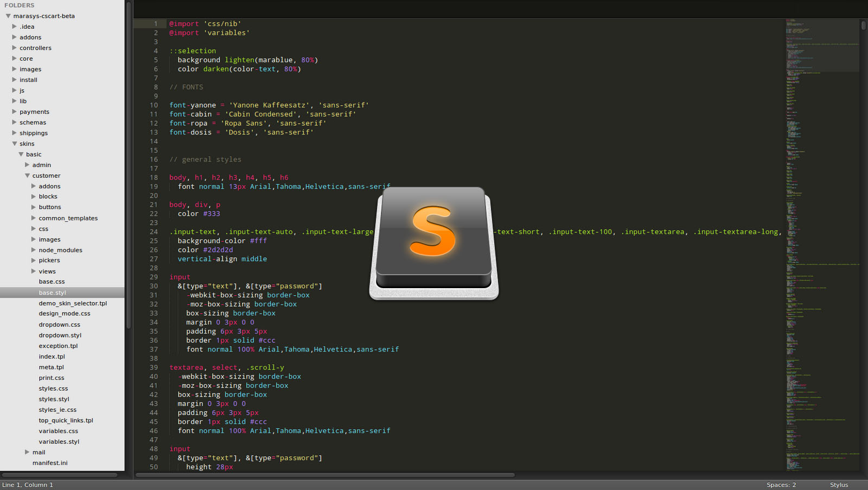Click the editor vertical scrollbar thumb
This screenshot has width=868, height=490.
click(864, 26)
